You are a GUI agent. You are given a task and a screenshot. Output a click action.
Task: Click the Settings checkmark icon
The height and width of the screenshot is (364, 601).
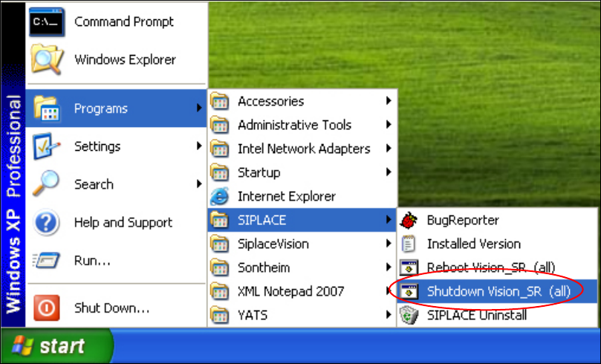point(46,146)
